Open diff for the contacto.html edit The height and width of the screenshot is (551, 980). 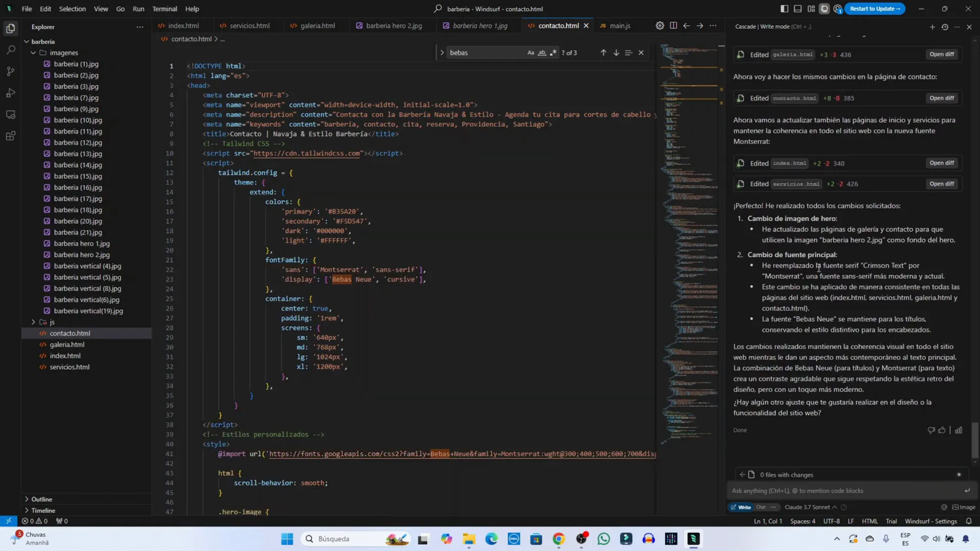click(x=941, y=98)
